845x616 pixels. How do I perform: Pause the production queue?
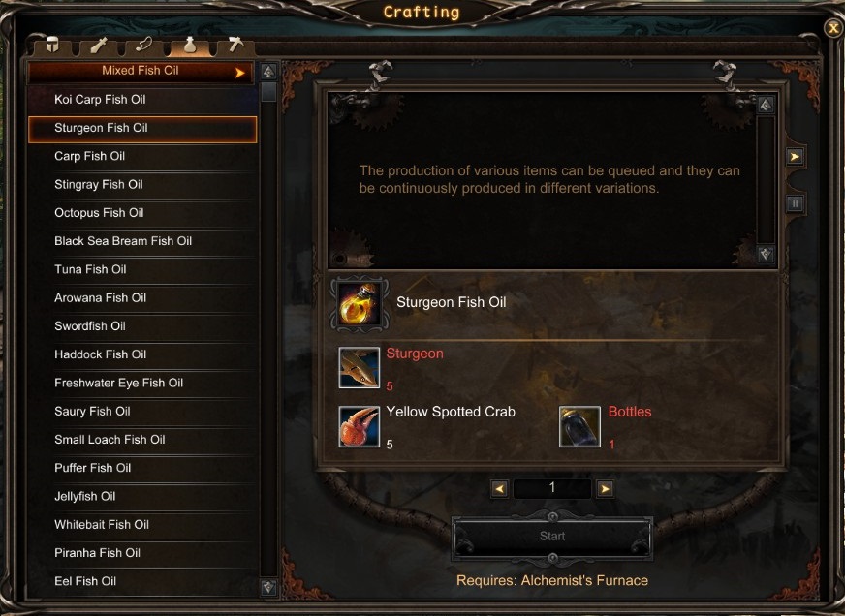(x=795, y=203)
